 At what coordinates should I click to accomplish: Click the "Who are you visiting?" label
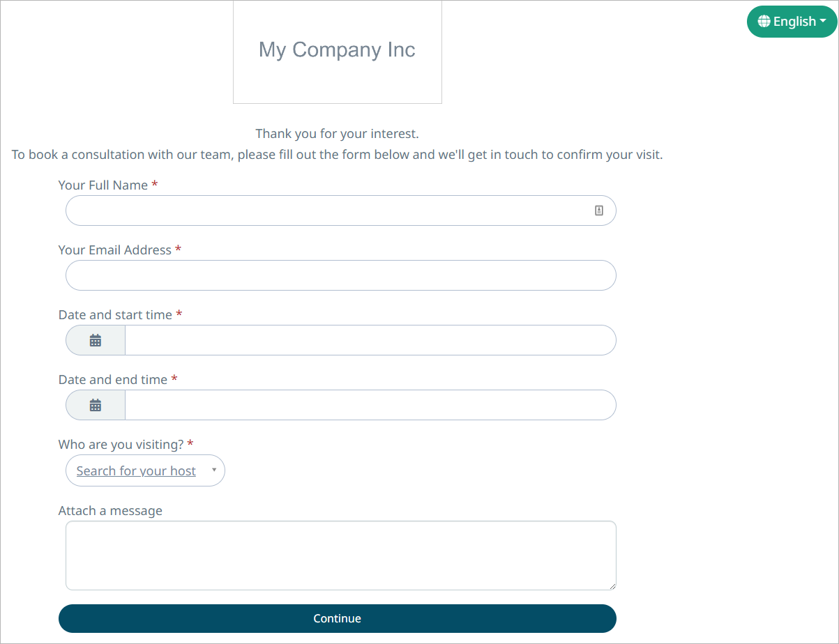click(x=121, y=445)
